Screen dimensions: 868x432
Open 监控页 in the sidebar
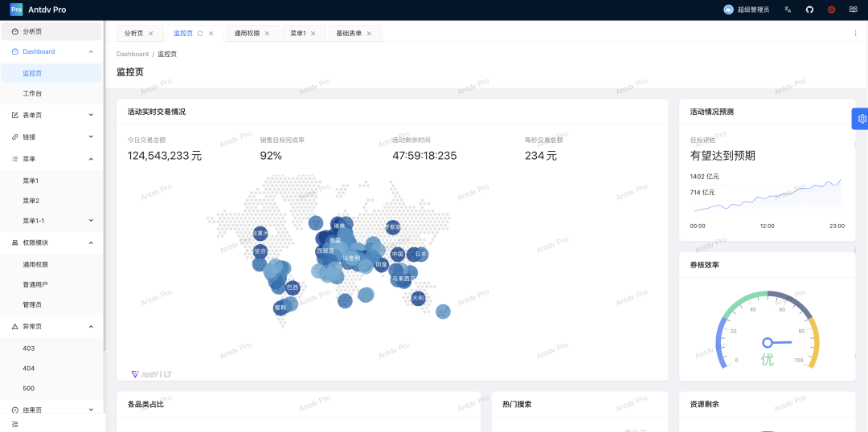[51, 73]
